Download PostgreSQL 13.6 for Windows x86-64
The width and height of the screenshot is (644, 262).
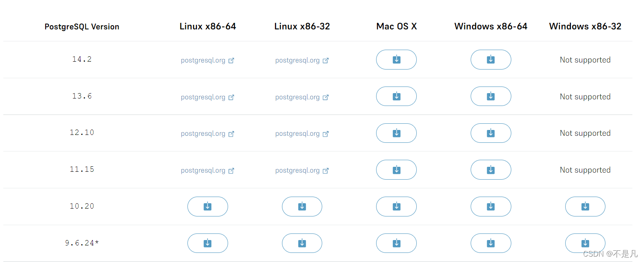[x=491, y=96]
